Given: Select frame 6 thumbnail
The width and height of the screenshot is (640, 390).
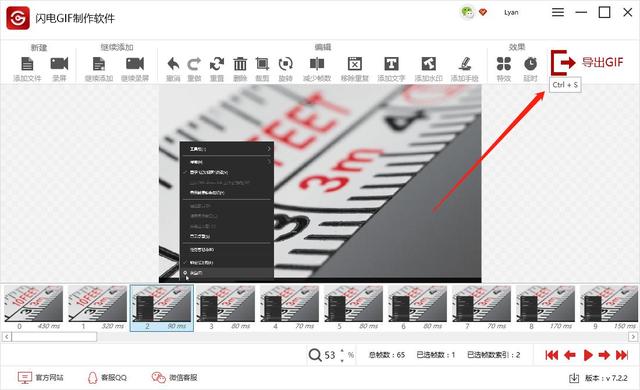Looking at the screenshot, I should click(418, 308).
